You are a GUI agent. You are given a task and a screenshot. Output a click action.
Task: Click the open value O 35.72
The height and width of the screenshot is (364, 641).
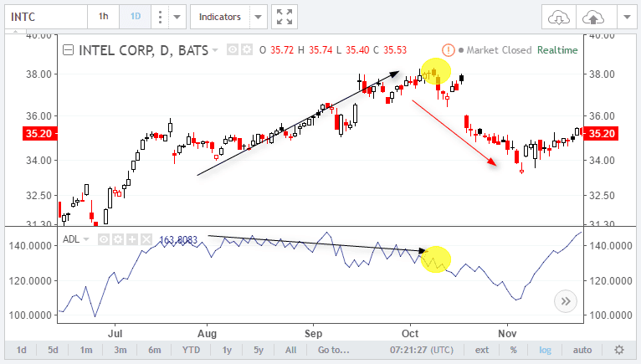[x=276, y=50]
